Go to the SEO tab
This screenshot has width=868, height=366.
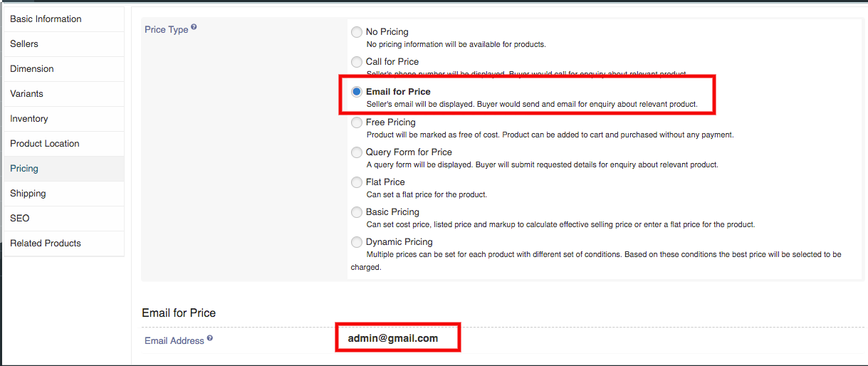[x=20, y=219]
